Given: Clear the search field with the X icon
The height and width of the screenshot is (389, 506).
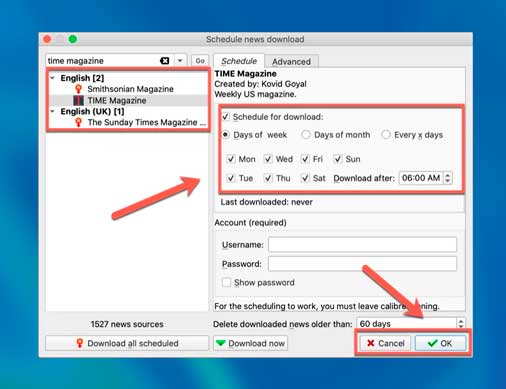Looking at the screenshot, I should (x=165, y=61).
